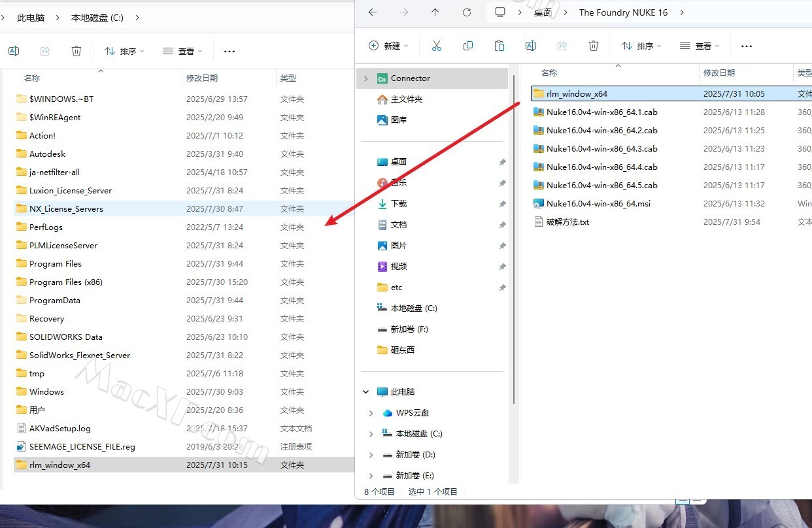This screenshot has height=528, width=812.
Task: Click the AKVadSetup.log file icon
Action: pos(22,429)
